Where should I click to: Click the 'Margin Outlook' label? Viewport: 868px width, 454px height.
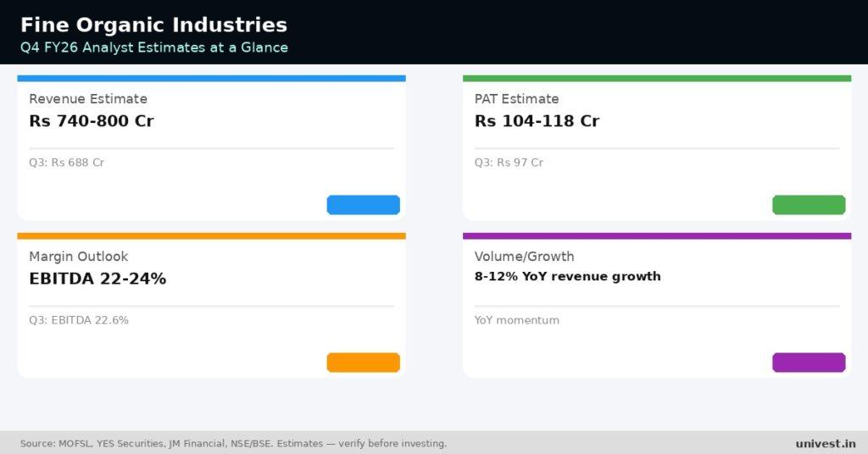point(79,257)
